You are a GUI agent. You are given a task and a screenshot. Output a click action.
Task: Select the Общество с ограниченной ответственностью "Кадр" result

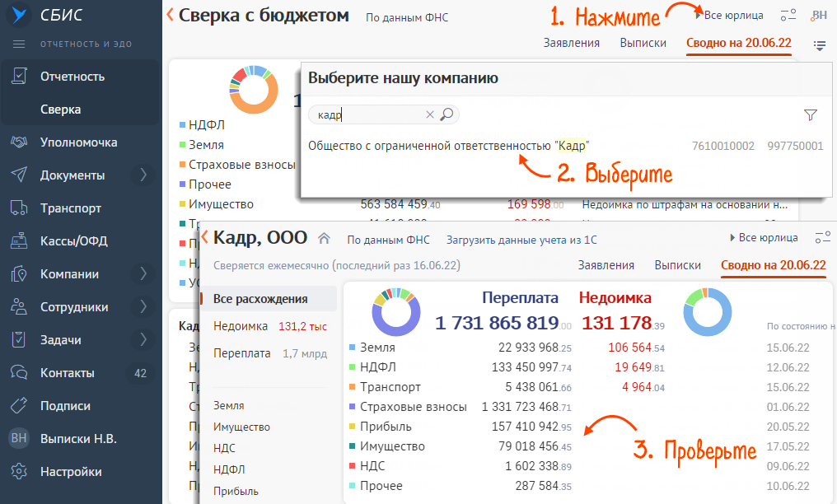(x=449, y=146)
